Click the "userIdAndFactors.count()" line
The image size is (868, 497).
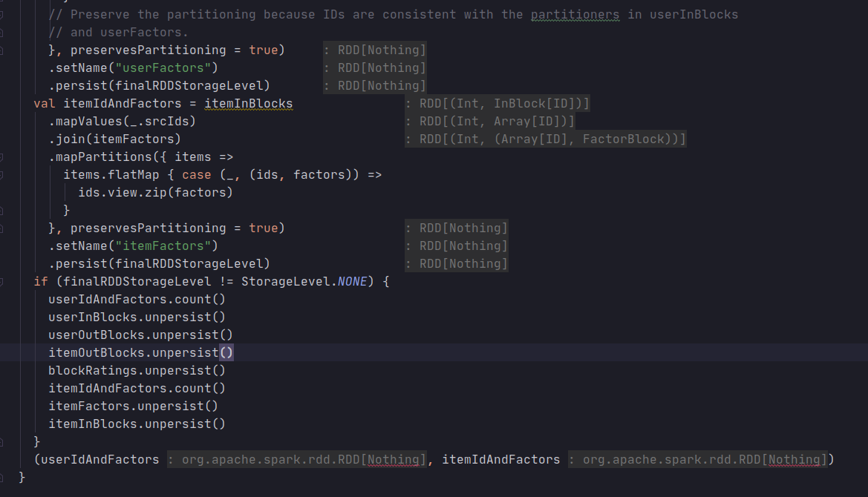(137, 299)
